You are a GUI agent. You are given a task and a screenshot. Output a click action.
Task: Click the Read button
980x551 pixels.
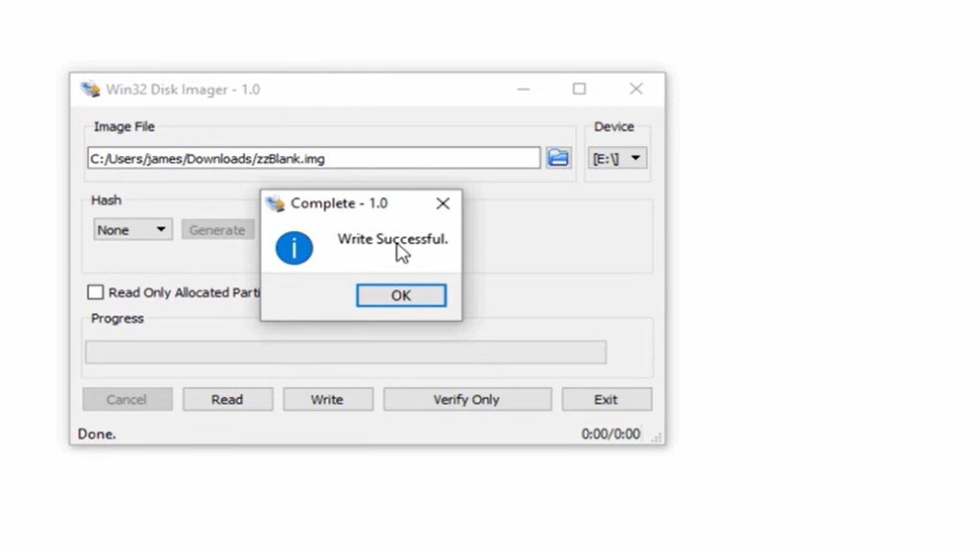(227, 399)
